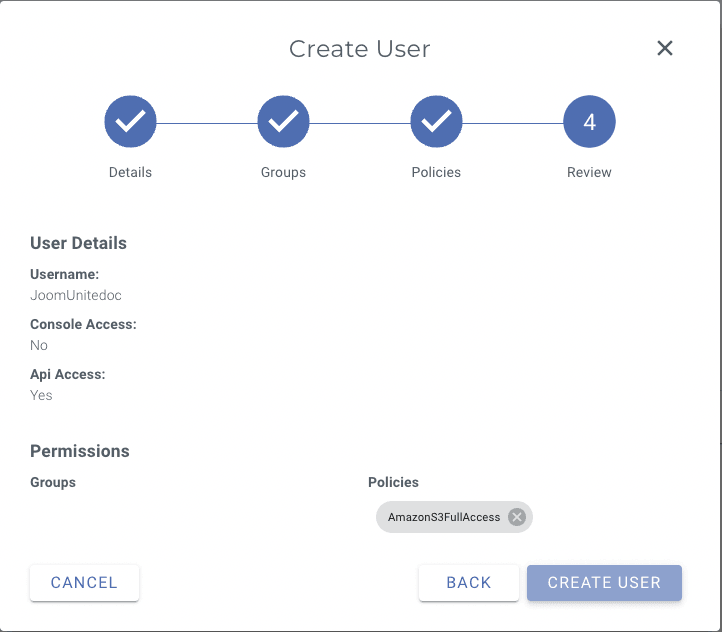Click the Create User button
Image resolution: width=722 pixels, height=632 pixels.
tap(604, 583)
